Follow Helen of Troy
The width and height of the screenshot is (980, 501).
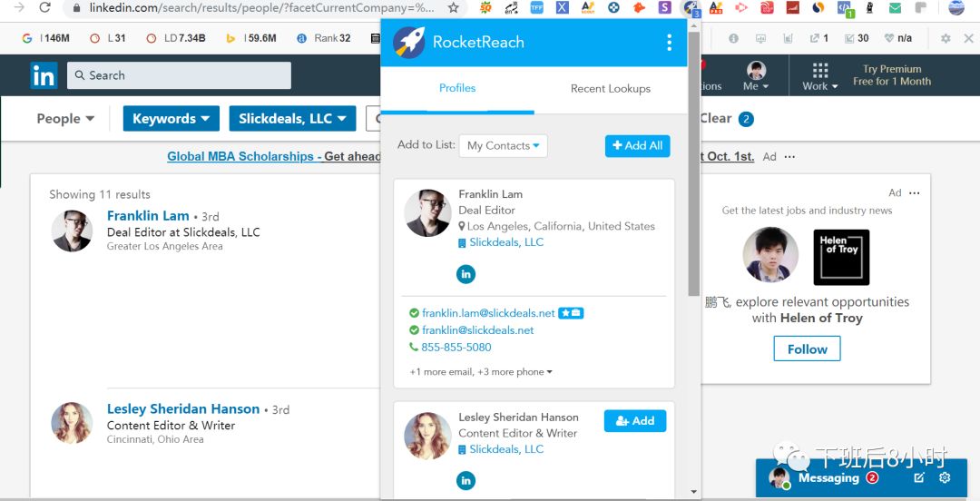point(807,349)
